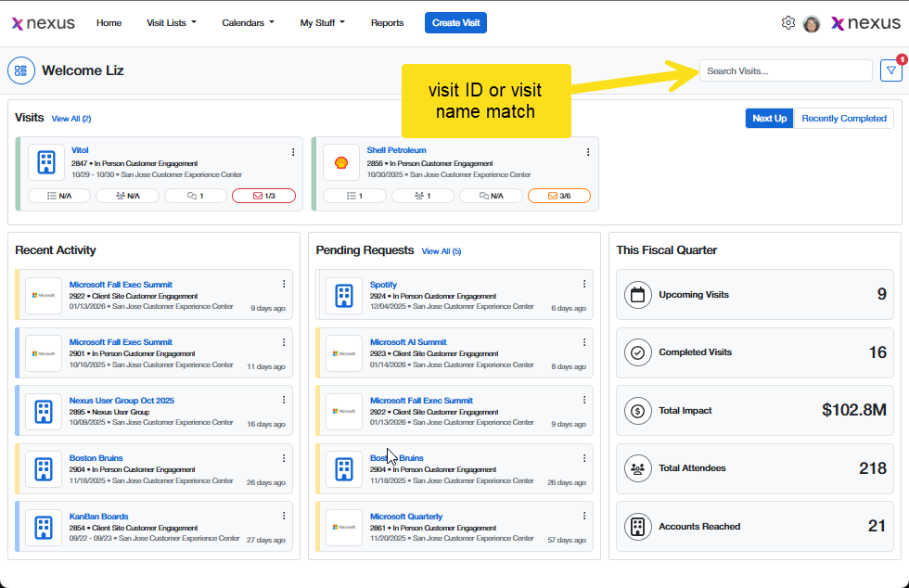Open the settings gear icon

click(788, 23)
